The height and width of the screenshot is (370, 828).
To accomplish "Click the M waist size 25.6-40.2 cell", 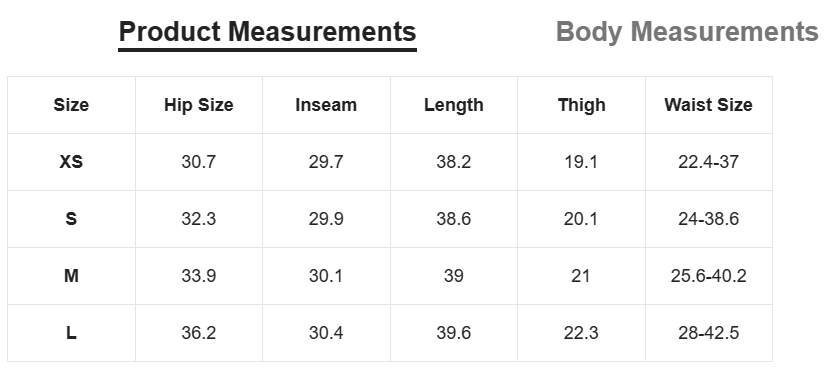I will point(708,276).
